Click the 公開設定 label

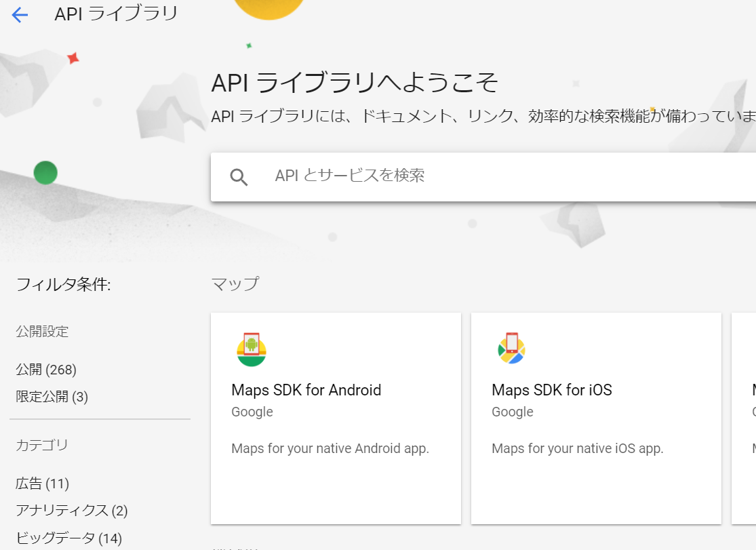coord(43,332)
